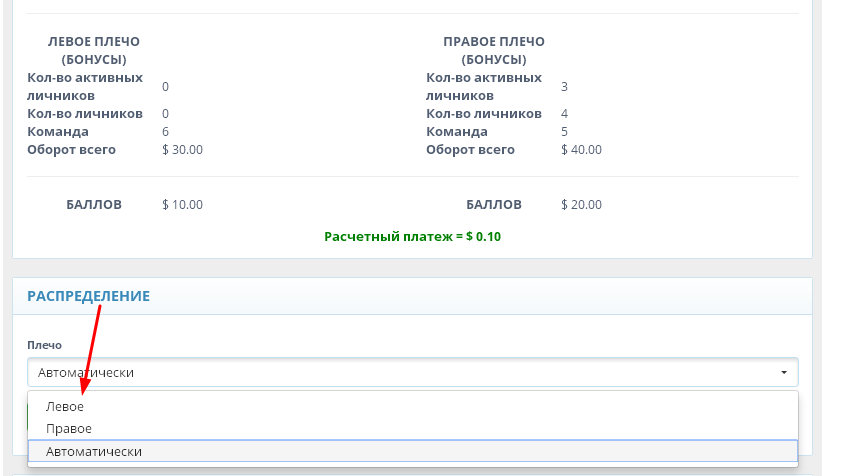Viewport: 855px width, 476px height.
Task: Click left shoulder 'Команда' value 6
Action: click(x=165, y=132)
